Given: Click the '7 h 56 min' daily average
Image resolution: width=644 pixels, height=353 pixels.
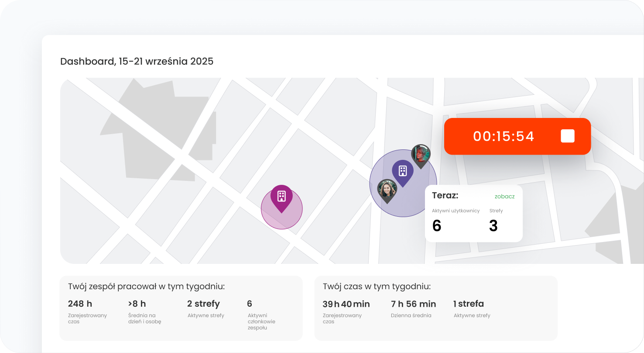Looking at the screenshot, I should (x=414, y=304).
